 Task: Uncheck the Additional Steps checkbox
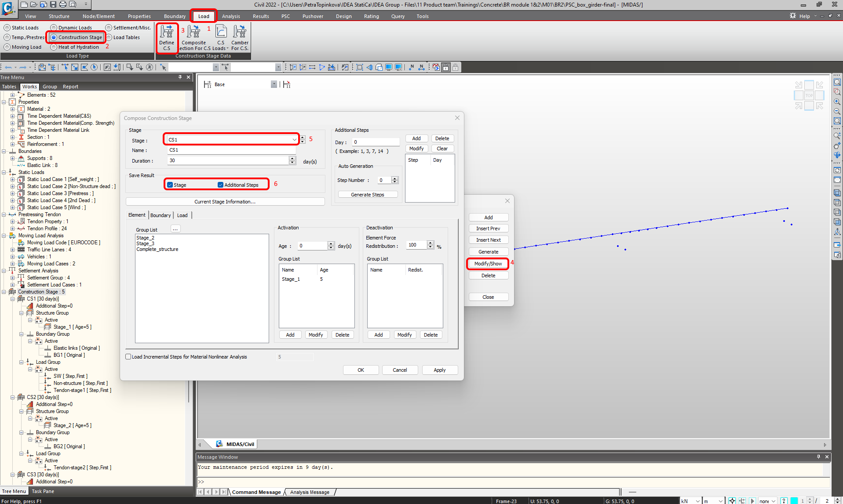coord(220,185)
